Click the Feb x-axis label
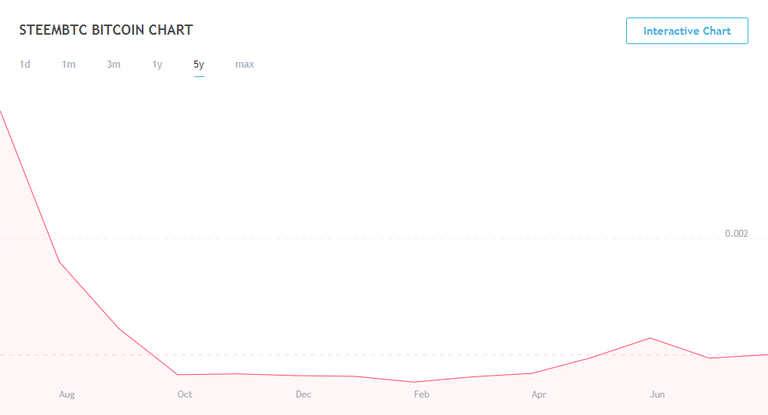The height and width of the screenshot is (415, 768). click(x=421, y=394)
